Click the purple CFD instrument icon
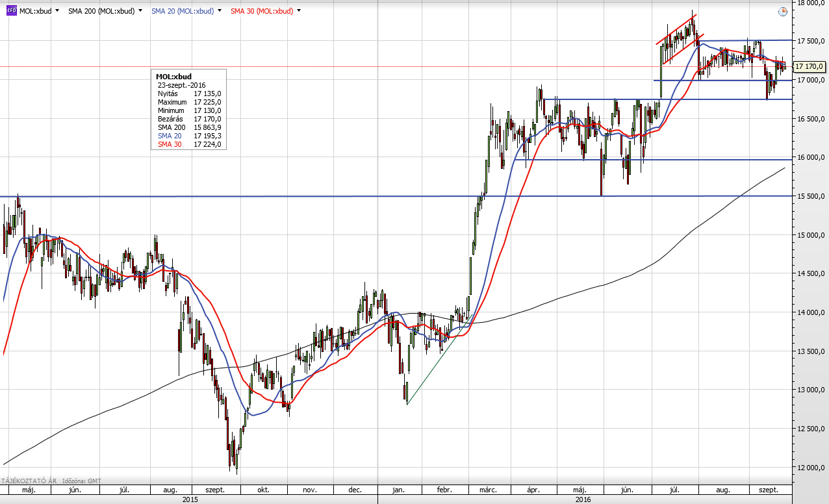The height and width of the screenshot is (504, 829). (11, 11)
